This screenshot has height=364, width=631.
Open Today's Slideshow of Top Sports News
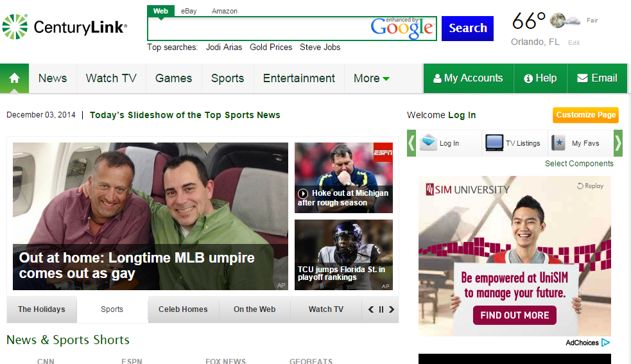185,115
